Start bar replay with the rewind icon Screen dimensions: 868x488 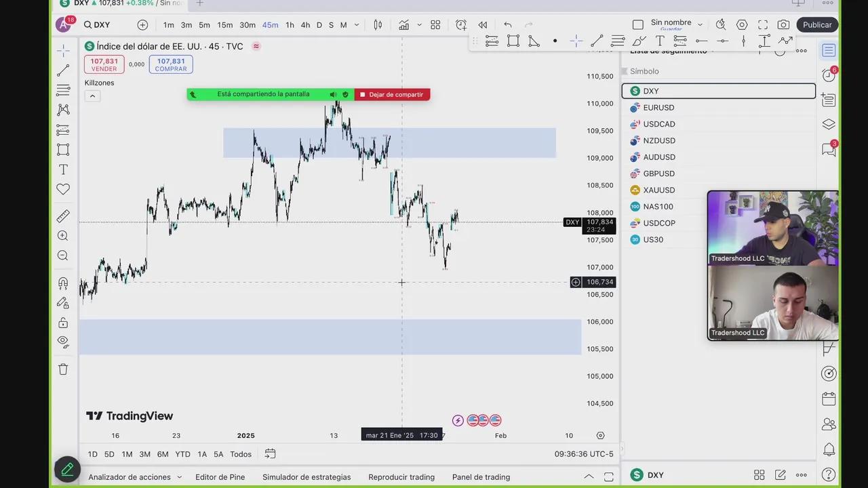click(483, 25)
